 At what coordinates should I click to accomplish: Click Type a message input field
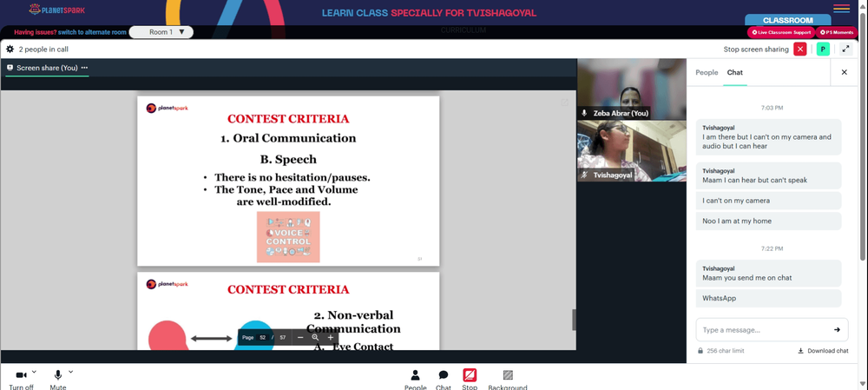click(x=764, y=329)
